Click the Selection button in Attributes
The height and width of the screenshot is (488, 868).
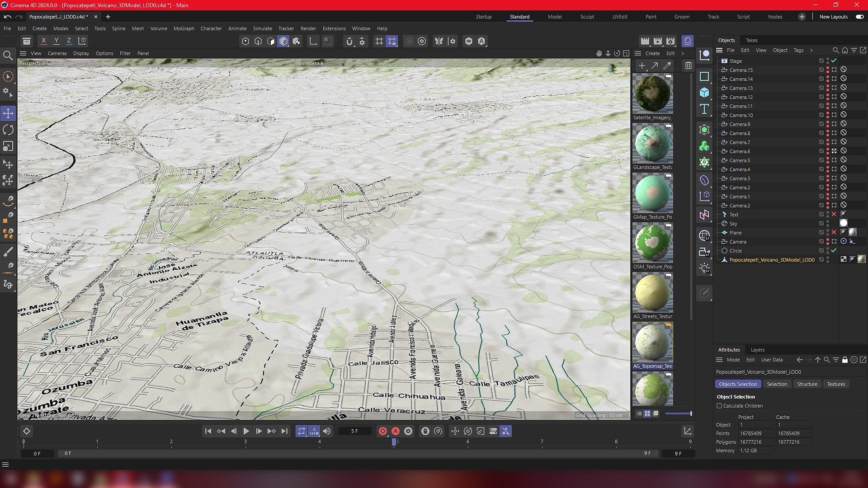point(777,384)
